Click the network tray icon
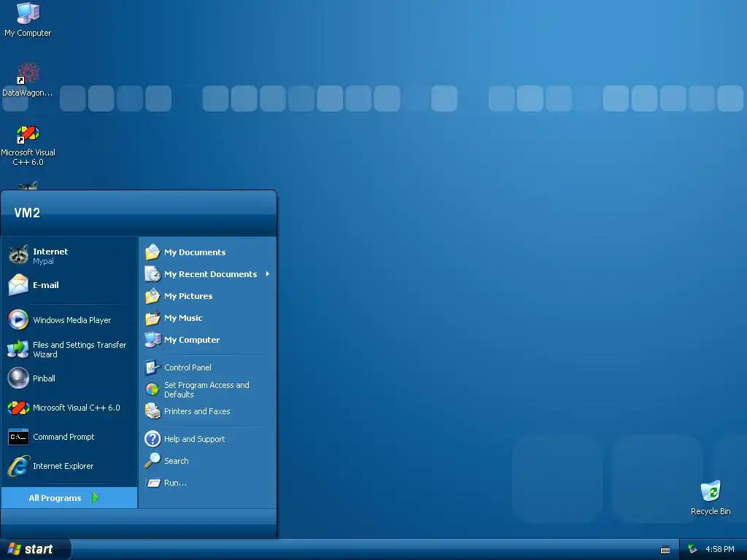747x560 pixels. tap(692, 549)
